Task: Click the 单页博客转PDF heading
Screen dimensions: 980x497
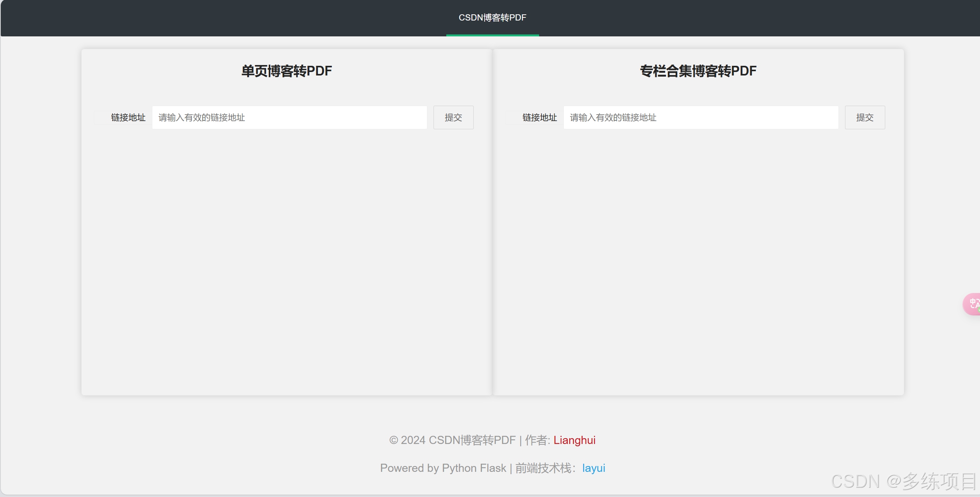Action: [x=287, y=71]
